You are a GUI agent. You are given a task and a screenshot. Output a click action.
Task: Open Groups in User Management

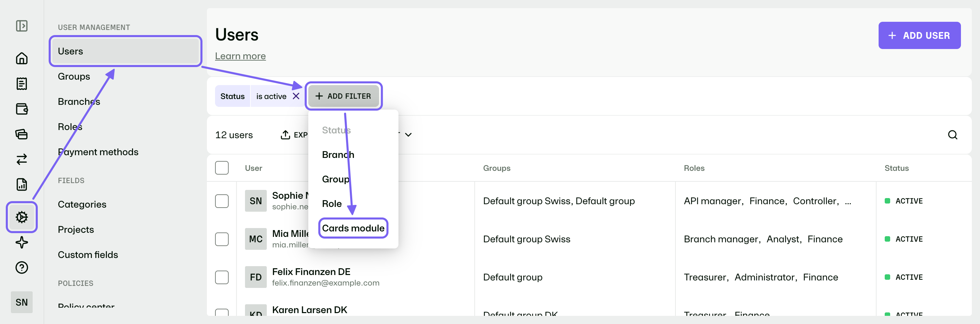(74, 77)
